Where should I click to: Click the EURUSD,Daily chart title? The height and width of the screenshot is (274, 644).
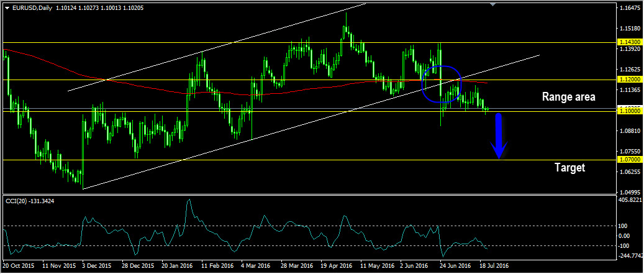pos(32,8)
